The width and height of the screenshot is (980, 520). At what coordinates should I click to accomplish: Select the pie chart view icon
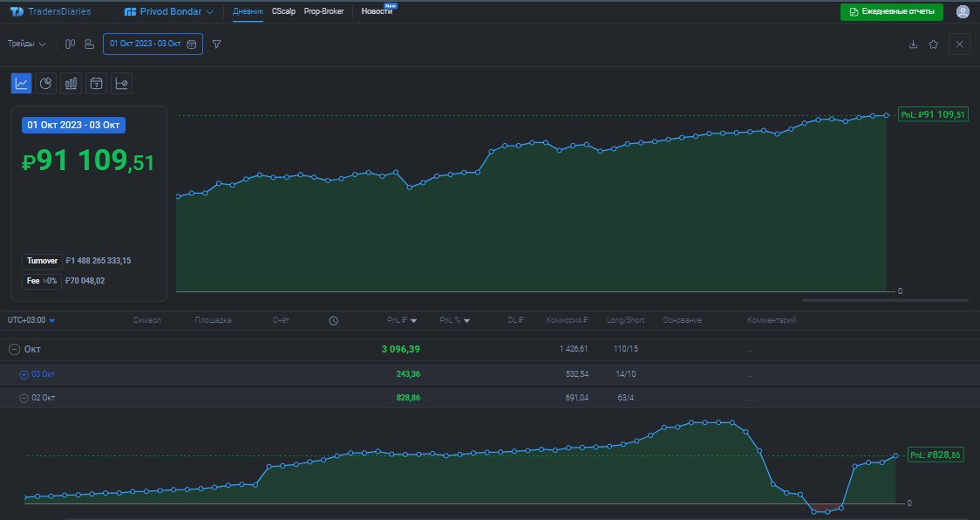(45, 83)
